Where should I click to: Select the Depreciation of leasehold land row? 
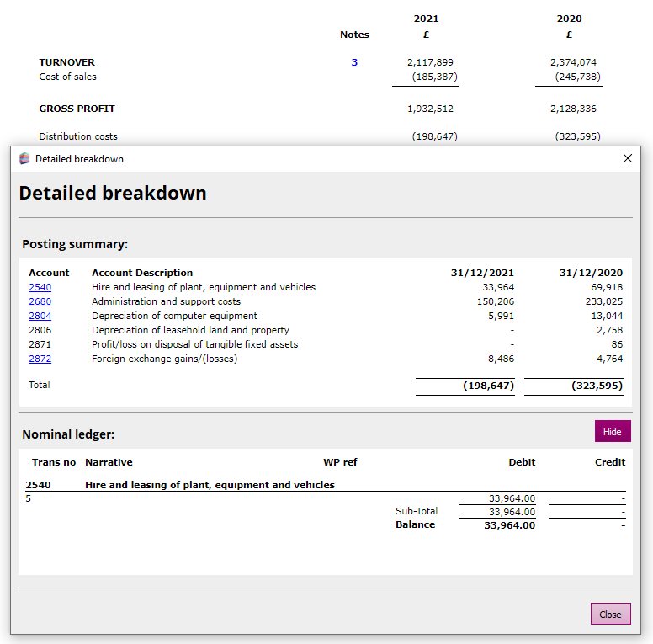190,330
